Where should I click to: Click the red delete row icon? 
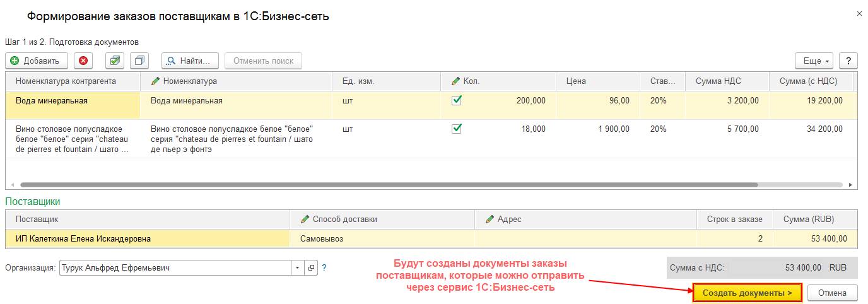83,61
